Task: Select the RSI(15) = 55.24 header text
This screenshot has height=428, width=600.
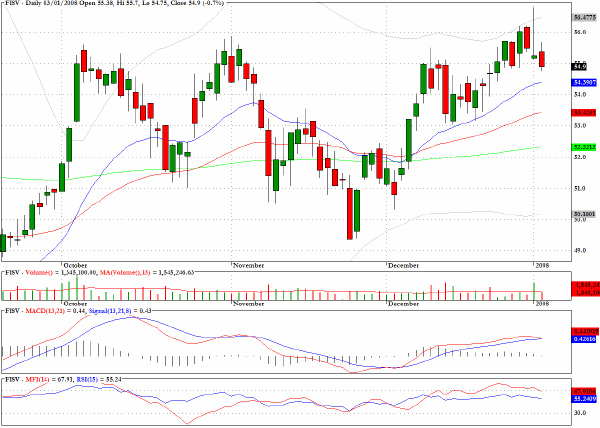Action: (x=99, y=380)
